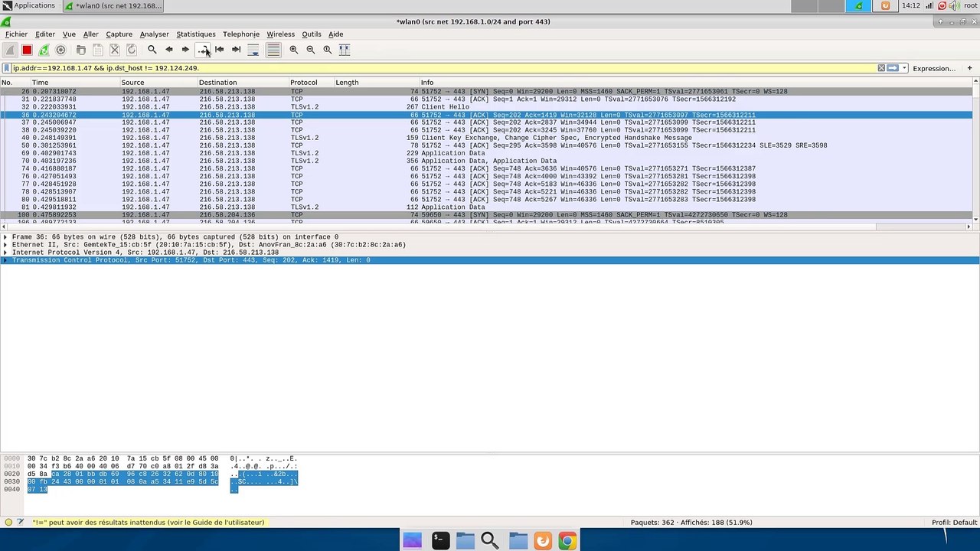Select packet 40 Client Key Exchange row
The image size is (980, 551).
click(x=486, y=138)
